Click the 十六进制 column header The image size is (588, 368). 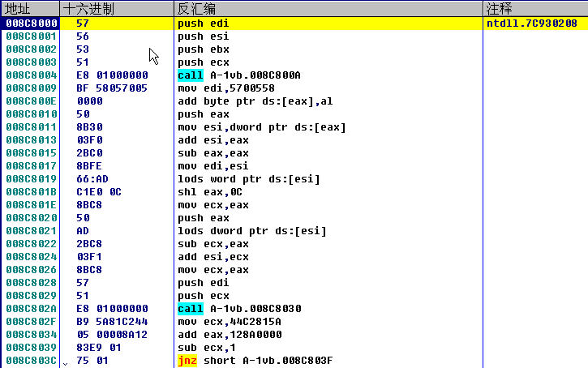(117, 9)
